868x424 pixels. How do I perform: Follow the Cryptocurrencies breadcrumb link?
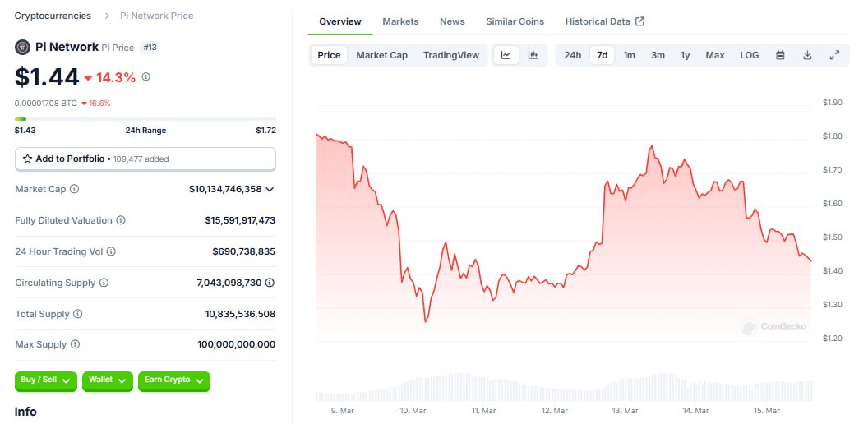coord(53,16)
